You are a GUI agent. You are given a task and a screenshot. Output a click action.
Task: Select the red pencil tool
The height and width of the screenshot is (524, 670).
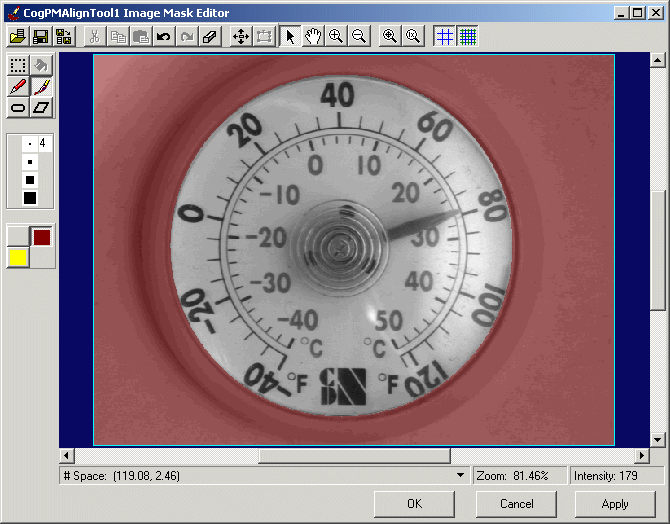point(18,87)
